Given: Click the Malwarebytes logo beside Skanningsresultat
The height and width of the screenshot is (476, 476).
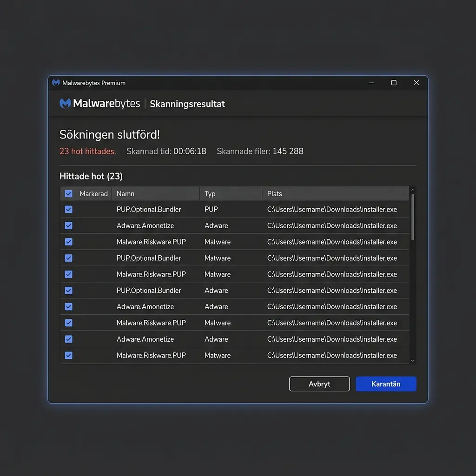Looking at the screenshot, I should [x=99, y=104].
